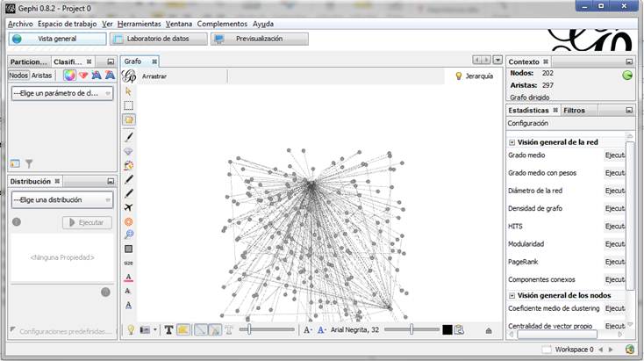Screen dimensions: 644x361
Task: Click the lightbulb background color icon
Action: point(130,329)
